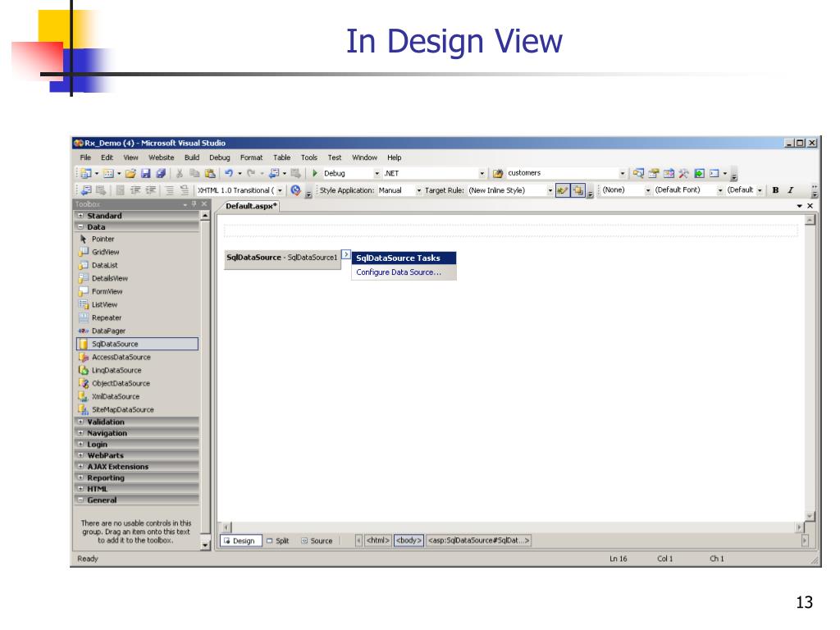Open the Solution Explorer toolbar icon
Viewport: 840px width, 630px height.
[638, 173]
